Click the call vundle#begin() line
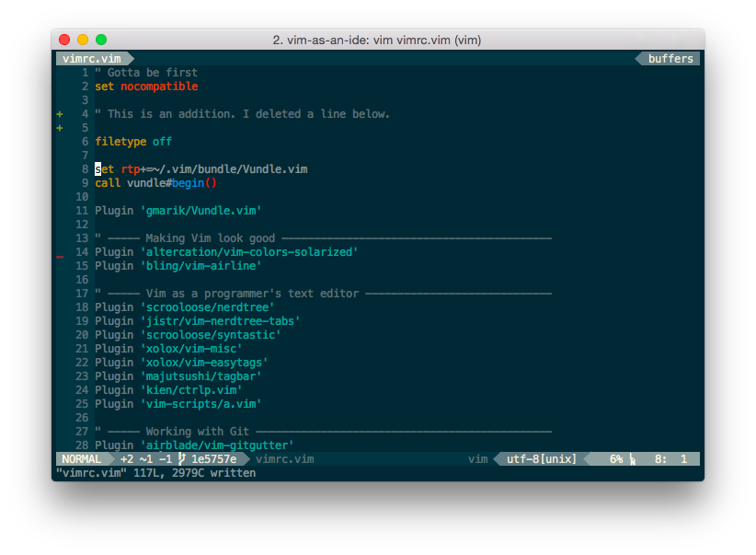 pyautogui.click(x=155, y=183)
